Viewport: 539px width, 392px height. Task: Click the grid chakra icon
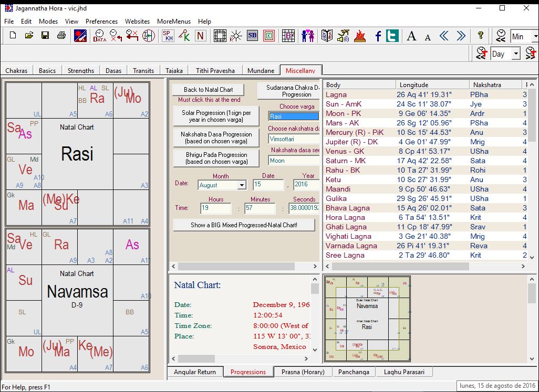coord(220,35)
